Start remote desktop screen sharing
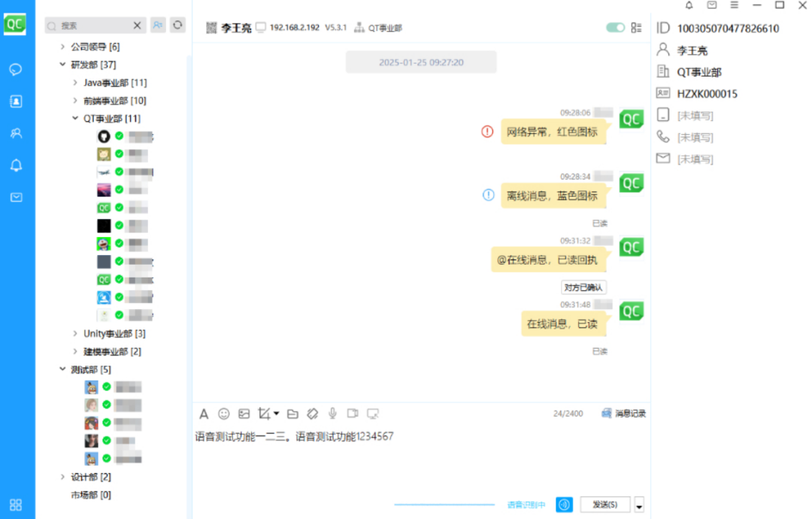Viewport: 812px width, 519px height. (373, 414)
